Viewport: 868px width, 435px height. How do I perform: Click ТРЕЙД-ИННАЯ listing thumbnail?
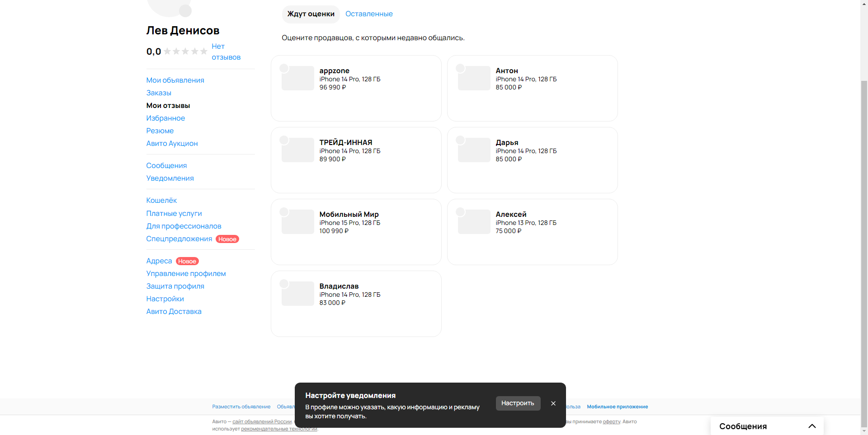coord(297,150)
